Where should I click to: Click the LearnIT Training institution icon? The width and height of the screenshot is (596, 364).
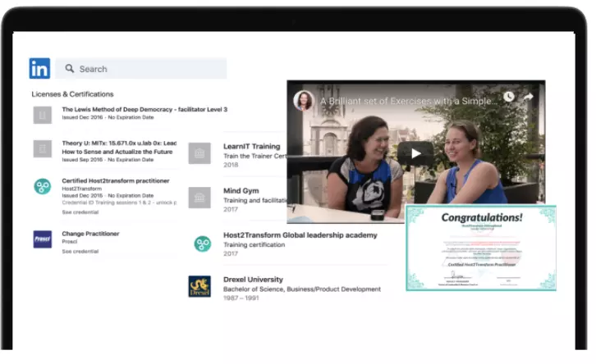(199, 153)
